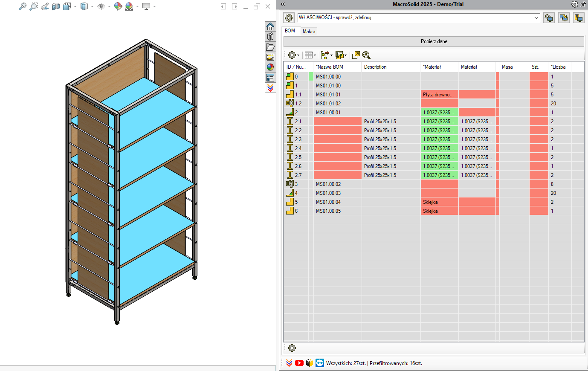Open the View Orientation dropdown arrow
This screenshot has height=371, width=588.
click(x=75, y=6)
